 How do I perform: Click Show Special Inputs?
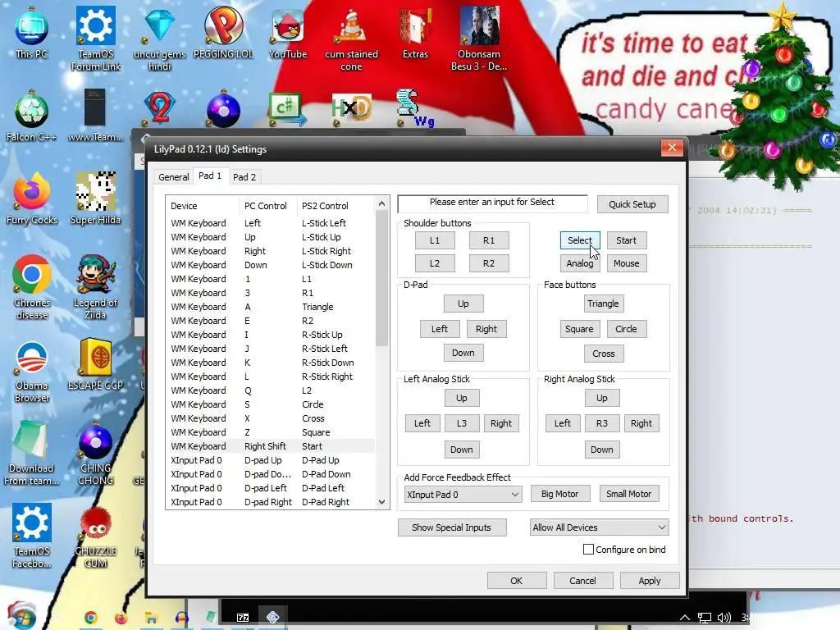452,527
